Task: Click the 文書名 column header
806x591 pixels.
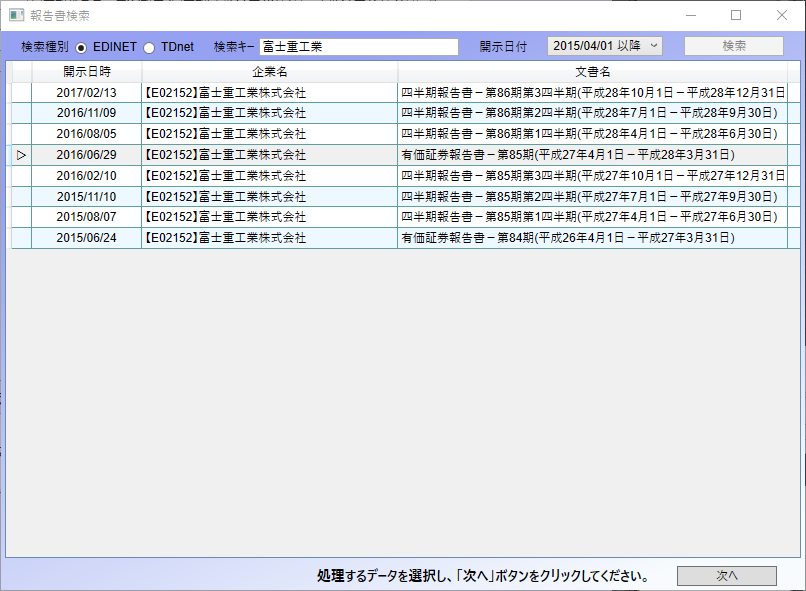Action: point(592,72)
